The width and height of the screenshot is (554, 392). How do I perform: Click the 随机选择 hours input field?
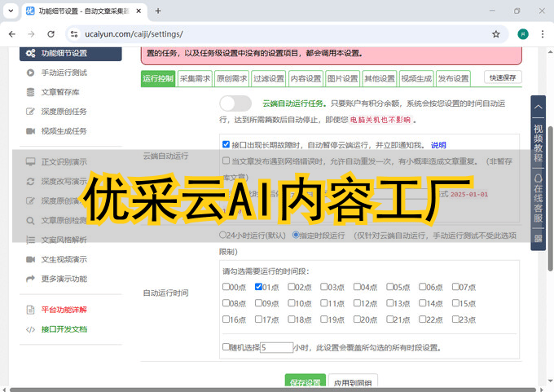pyautogui.click(x=276, y=347)
